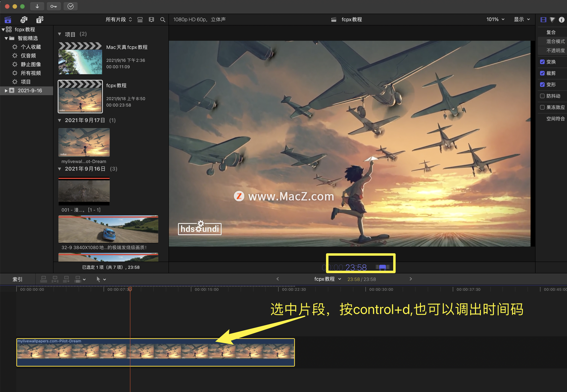The height and width of the screenshot is (392, 567).
Task: Select 所有视频 smart collection
Action: 31,73
